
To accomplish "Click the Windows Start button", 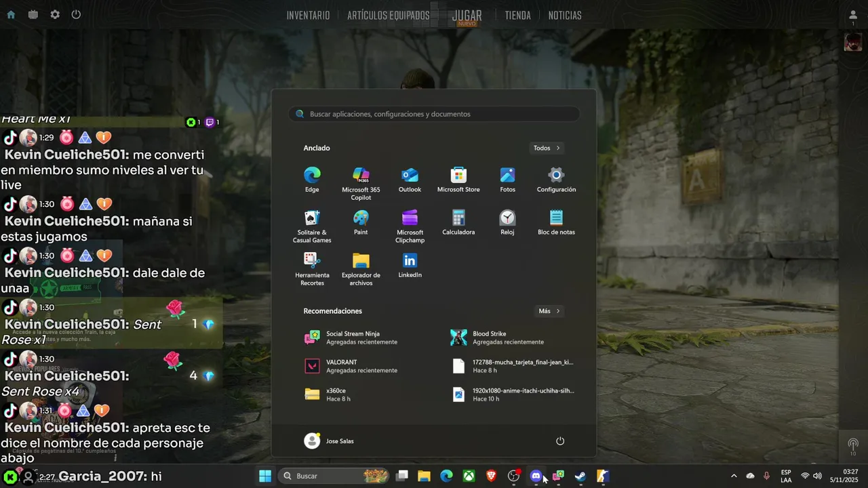I will click(265, 476).
